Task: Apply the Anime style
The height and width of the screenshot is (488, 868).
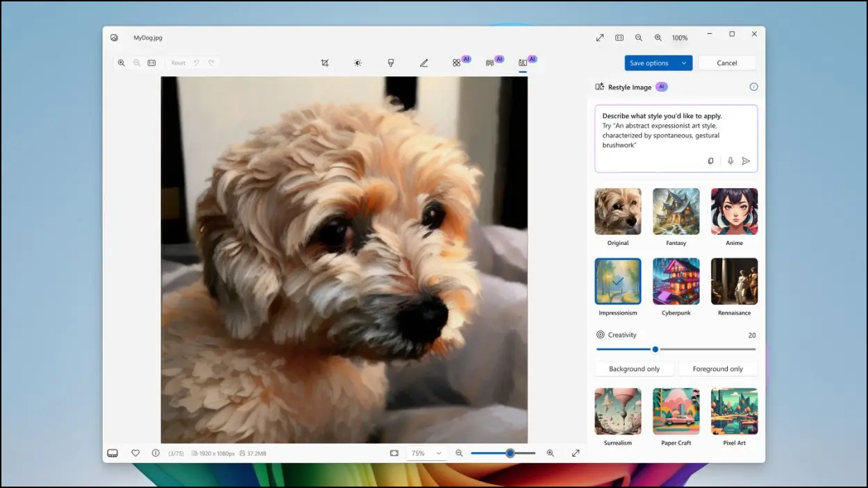Action: click(735, 212)
